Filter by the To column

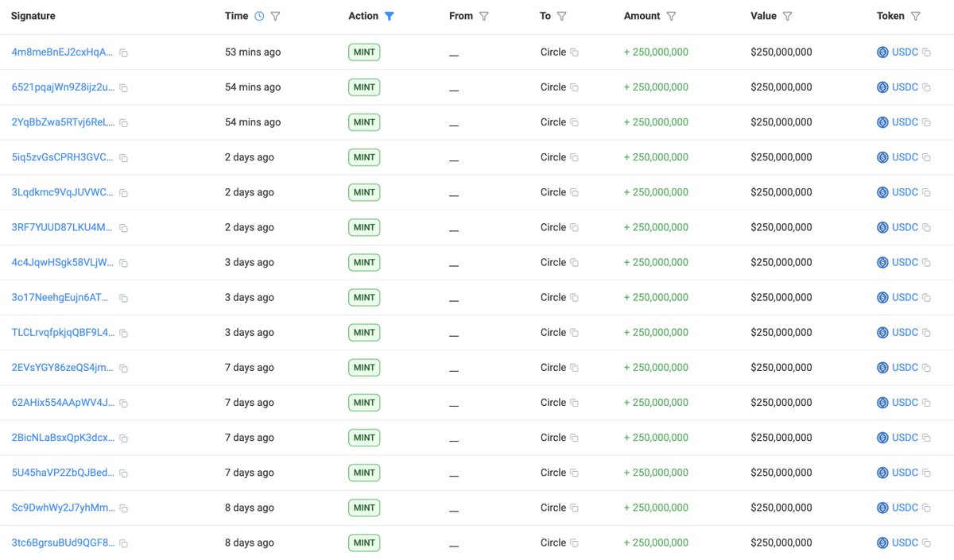[x=562, y=16]
